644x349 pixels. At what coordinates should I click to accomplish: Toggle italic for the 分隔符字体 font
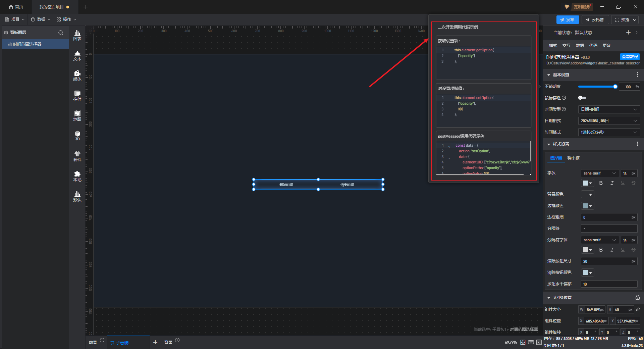tap(612, 250)
